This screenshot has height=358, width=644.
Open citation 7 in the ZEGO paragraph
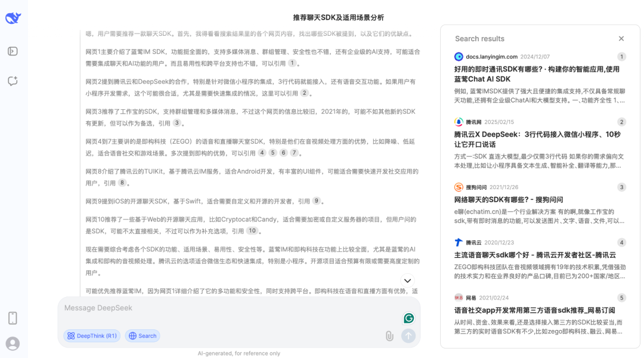294,153
